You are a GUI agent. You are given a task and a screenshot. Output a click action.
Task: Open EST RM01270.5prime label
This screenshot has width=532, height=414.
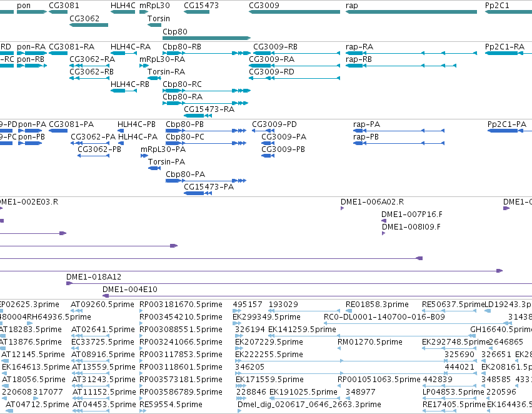[370, 341]
